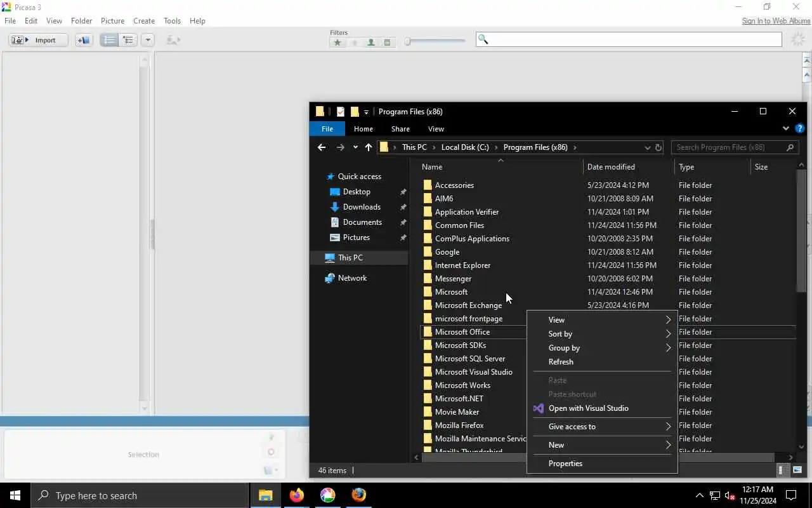Image resolution: width=812 pixels, height=508 pixels.
Task: Open the folder view options dropdown in Picasa
Action: (147, 40)
